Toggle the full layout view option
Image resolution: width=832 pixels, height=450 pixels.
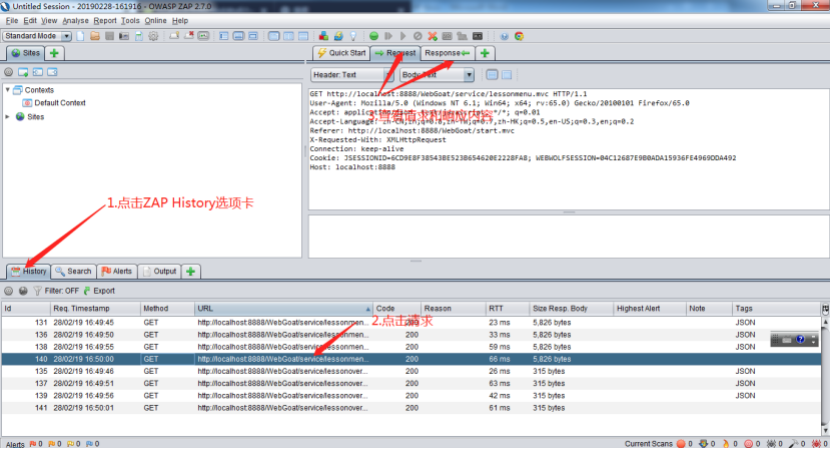click(253, 36)
